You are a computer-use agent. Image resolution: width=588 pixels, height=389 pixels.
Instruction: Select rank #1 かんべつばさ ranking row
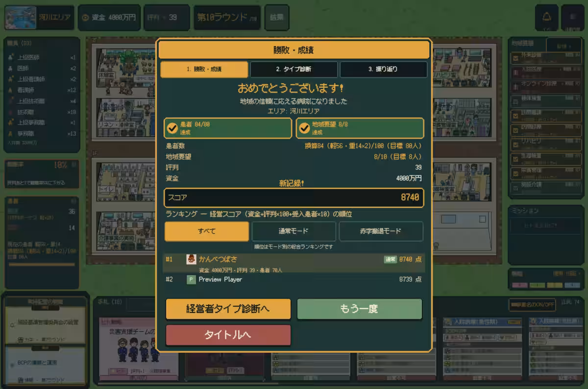click(x=294, y=263)
